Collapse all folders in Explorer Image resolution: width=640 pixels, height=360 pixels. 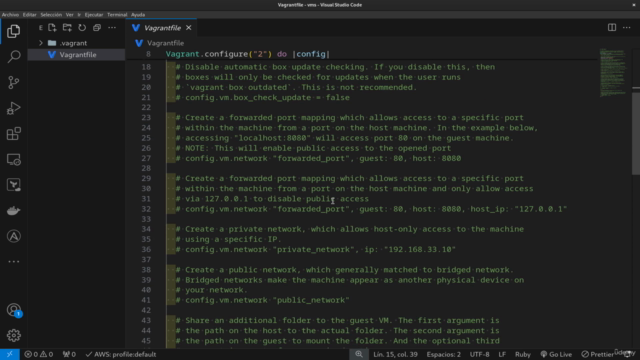(97, 28)
